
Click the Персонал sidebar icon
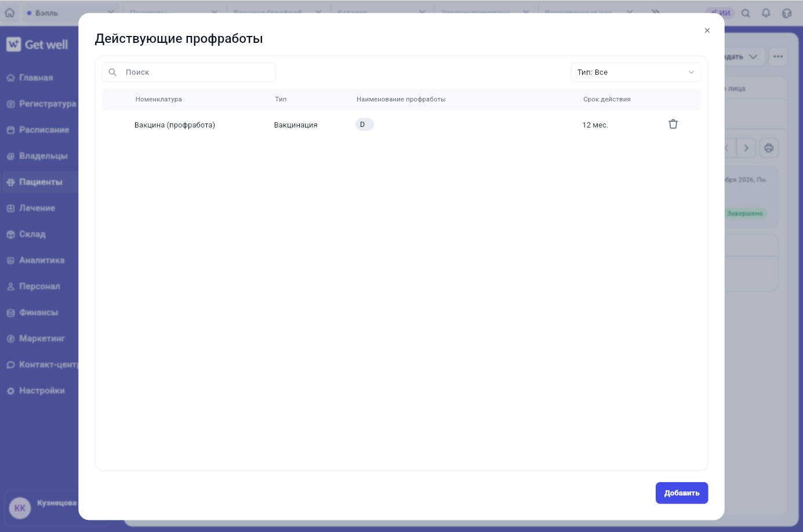(x=10, y=286)
